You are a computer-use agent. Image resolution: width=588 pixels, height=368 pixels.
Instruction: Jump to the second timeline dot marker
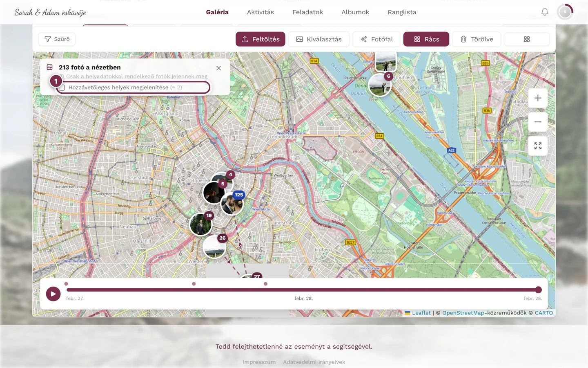coord(194,284)
